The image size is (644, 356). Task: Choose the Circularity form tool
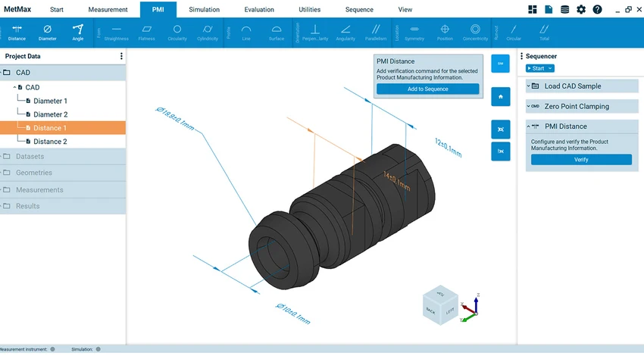[x=177, y=33]
